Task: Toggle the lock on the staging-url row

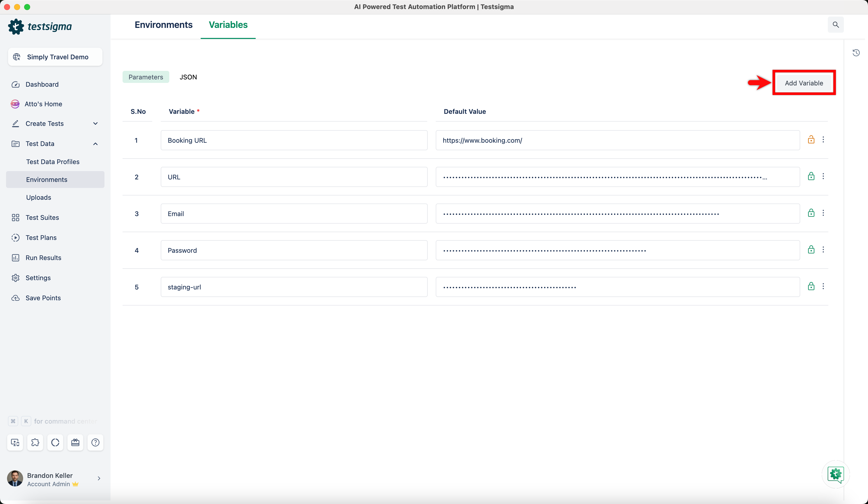Action: point(811,286)
